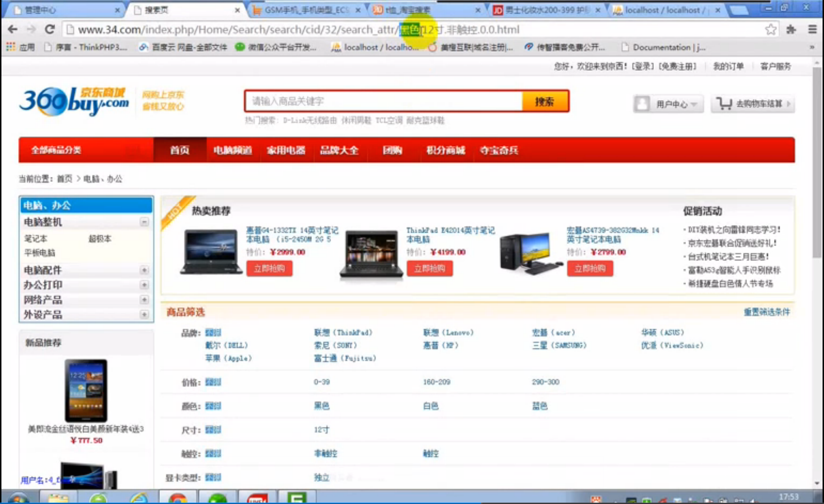Open 团购 in the nav bar
This screenshot has width=824, height=504.
coord(392,150)
